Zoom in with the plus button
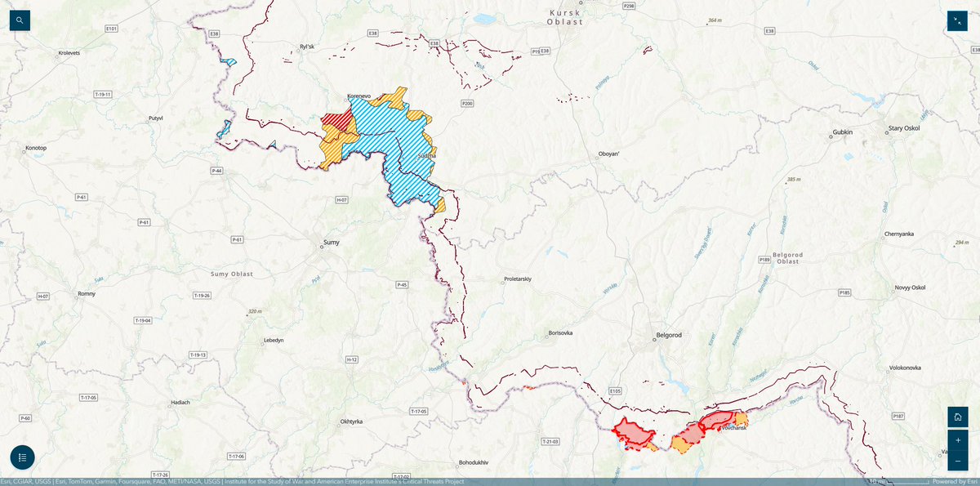Screen dimensions: 980x486 pyautogui.click(x=957, y=440)
